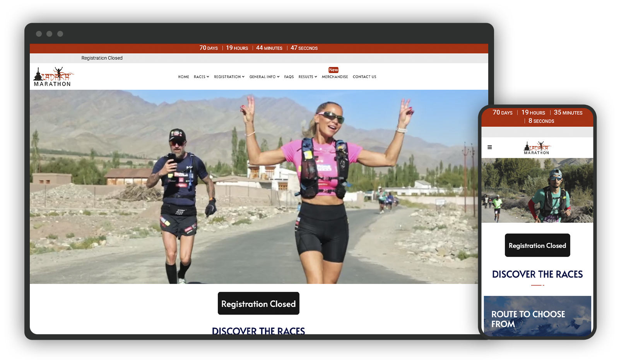Open the hamburger menu on the mobile view
Viewport: 619px width, 364px height.
point(489,147)
